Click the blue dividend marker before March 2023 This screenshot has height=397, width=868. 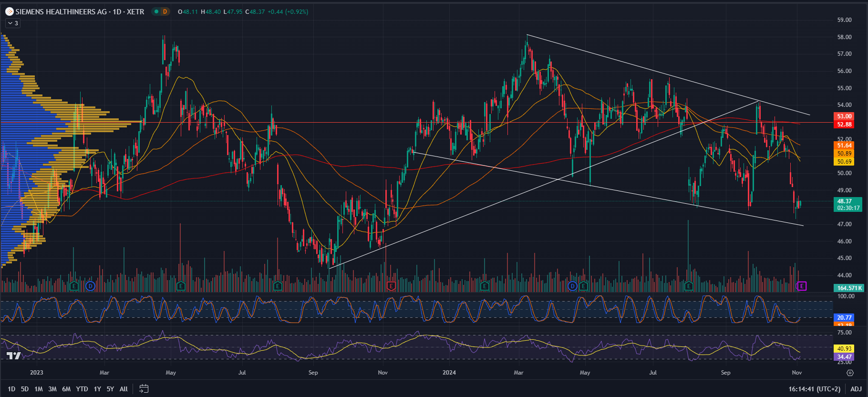91,286
